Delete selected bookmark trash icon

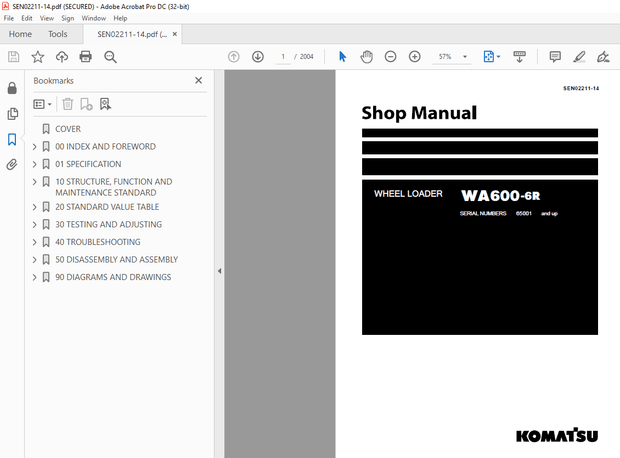(68, 104)
